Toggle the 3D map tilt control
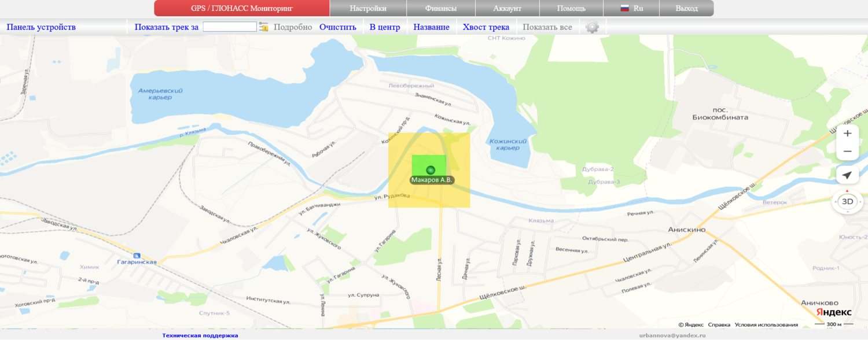 [x=848, y=202]
